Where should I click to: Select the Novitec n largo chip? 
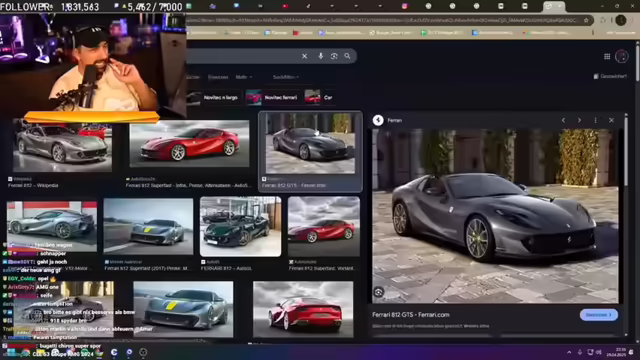[213, 98]
